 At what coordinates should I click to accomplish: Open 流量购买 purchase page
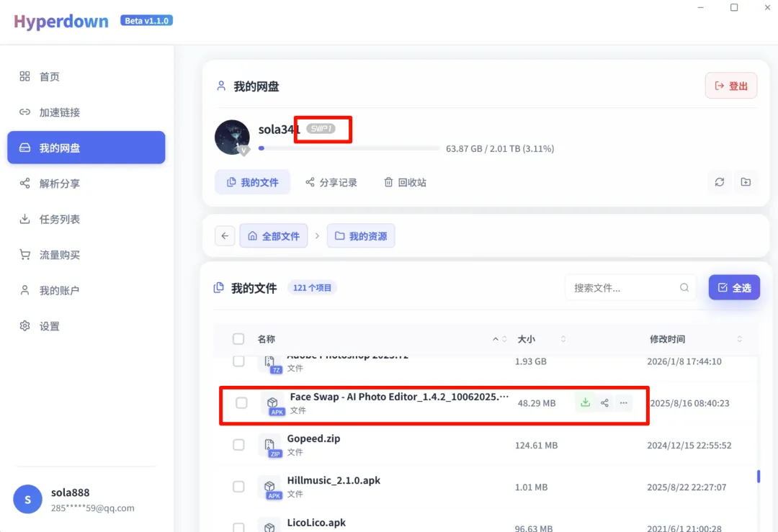(x=86, y=255)
